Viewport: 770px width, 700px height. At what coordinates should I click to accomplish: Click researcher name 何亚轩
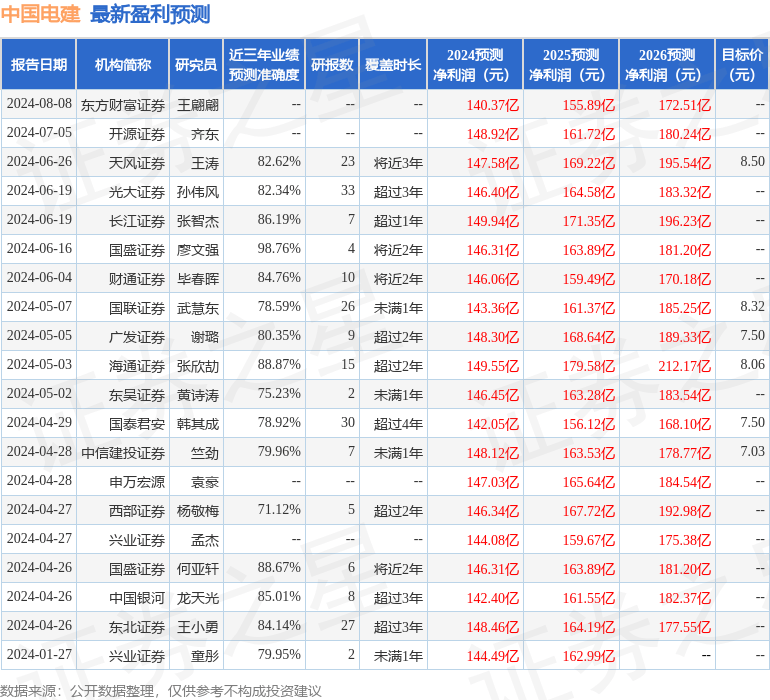(x=198, y=569)
